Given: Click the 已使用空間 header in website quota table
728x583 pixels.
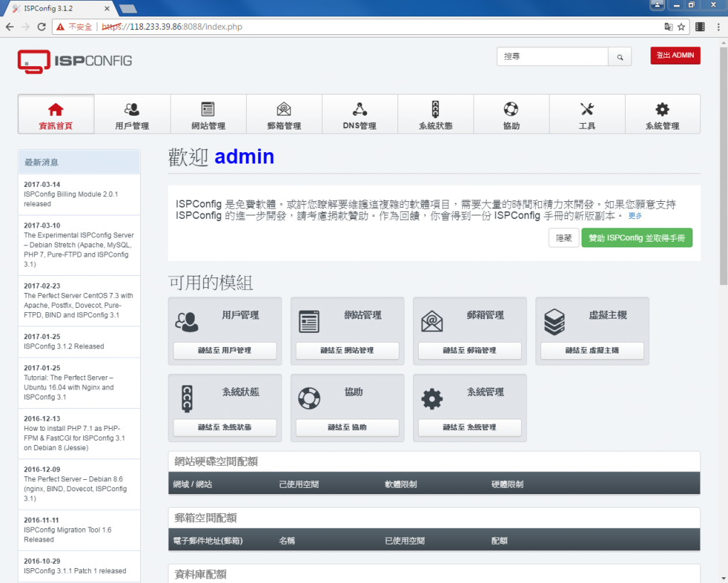Looking at the screenshot, I should point(299,484).
